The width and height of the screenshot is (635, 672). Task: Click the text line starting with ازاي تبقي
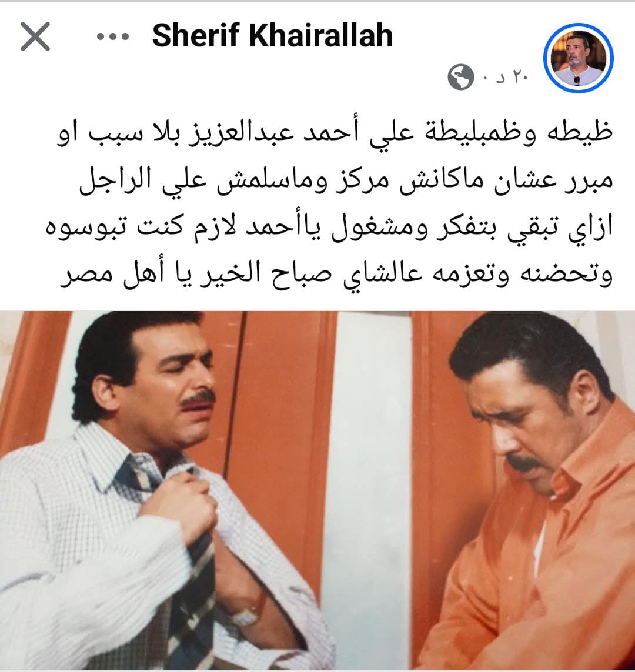pyautogui.click(x=329, y=227)
